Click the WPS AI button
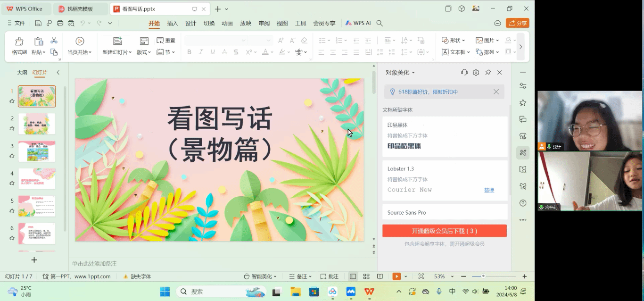 [x=358, y=23]
